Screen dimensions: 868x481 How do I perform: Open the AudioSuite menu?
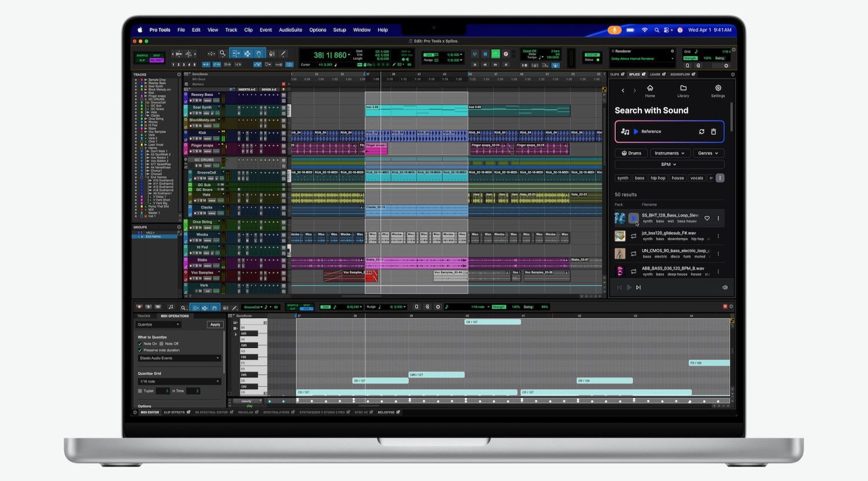[290, 30]
